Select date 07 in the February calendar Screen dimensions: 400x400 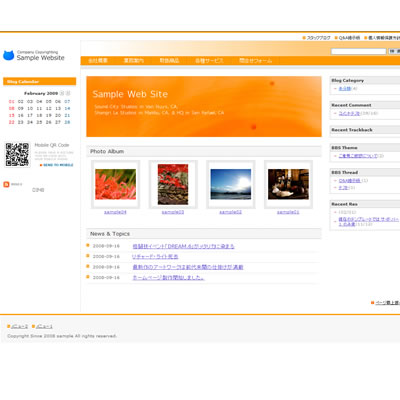click(67, 102)
